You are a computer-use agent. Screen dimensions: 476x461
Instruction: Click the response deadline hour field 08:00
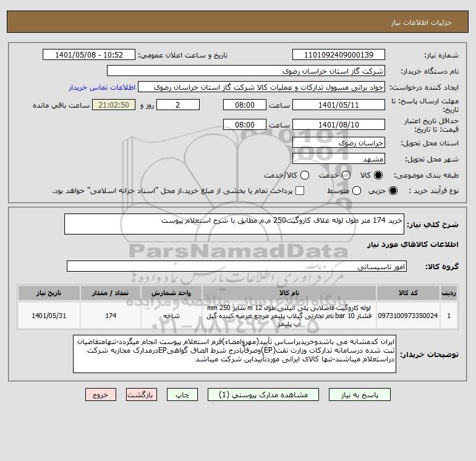(x=245, y=105)
